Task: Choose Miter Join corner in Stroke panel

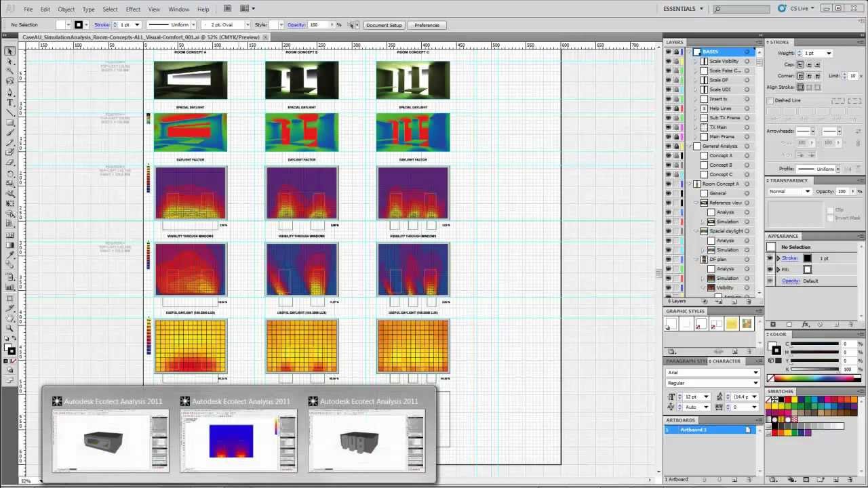Action: click(x=801, y=76)
